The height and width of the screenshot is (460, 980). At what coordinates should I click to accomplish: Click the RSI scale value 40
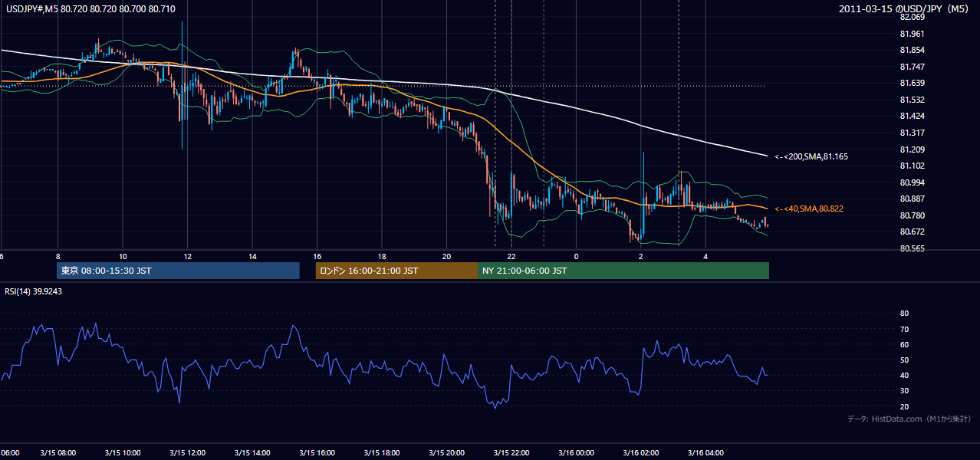coord(904,375)
